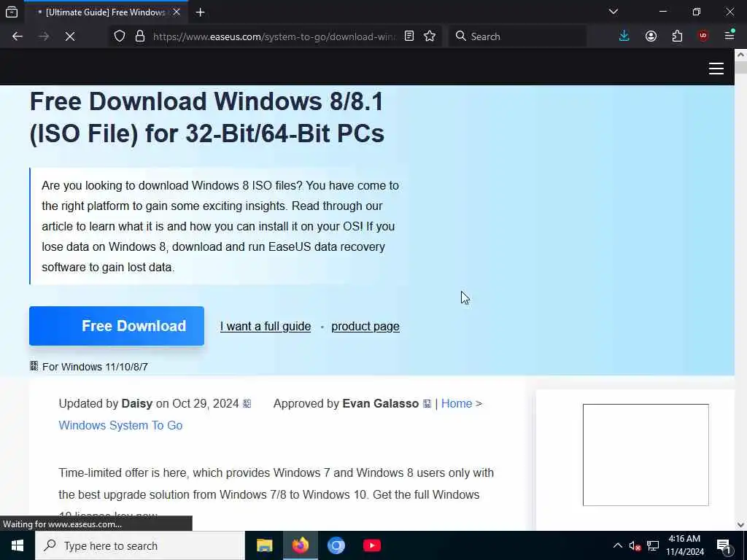
Task: Open the downloads panel
Action: [624, 36]
